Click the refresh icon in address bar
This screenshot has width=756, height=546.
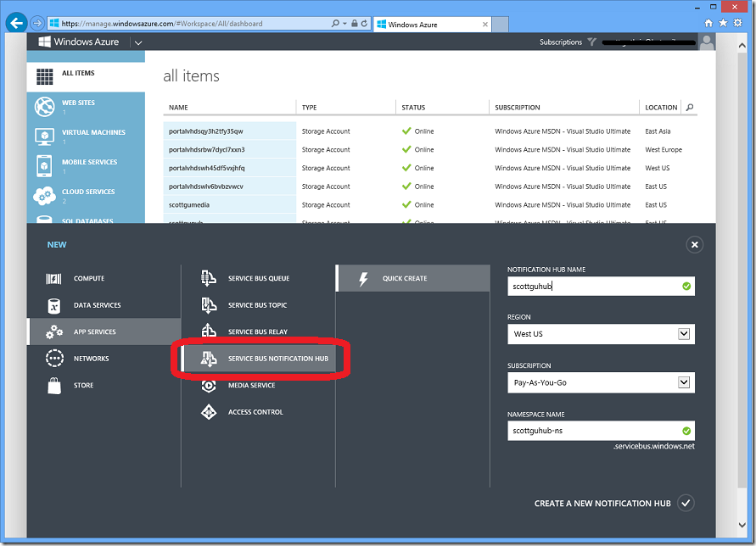pyautogui.click(x=365, y=23)
